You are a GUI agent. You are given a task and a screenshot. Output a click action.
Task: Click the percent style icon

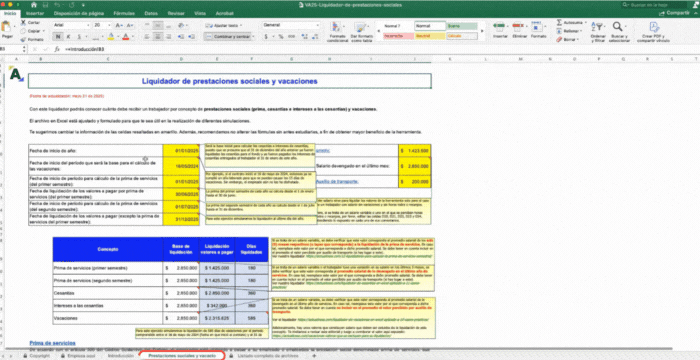pos(281,37)
